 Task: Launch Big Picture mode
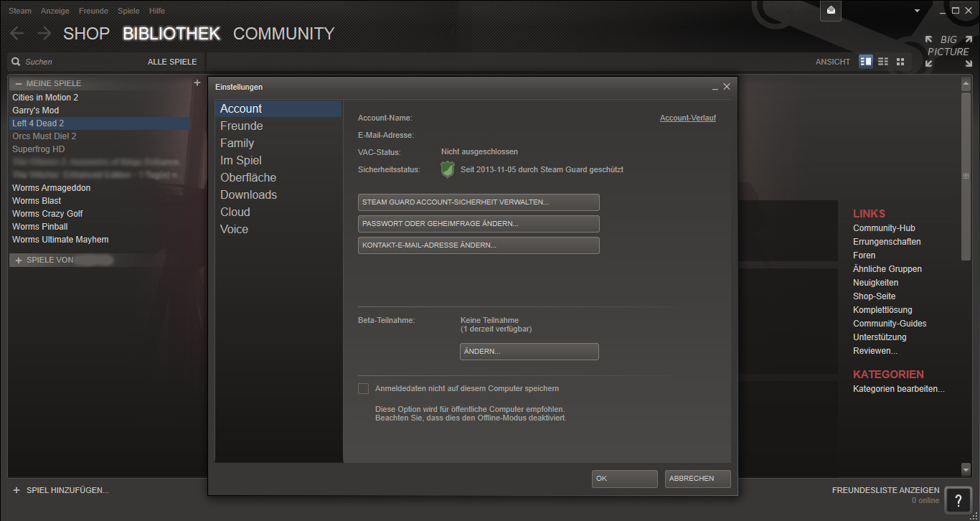click(948, 51)
